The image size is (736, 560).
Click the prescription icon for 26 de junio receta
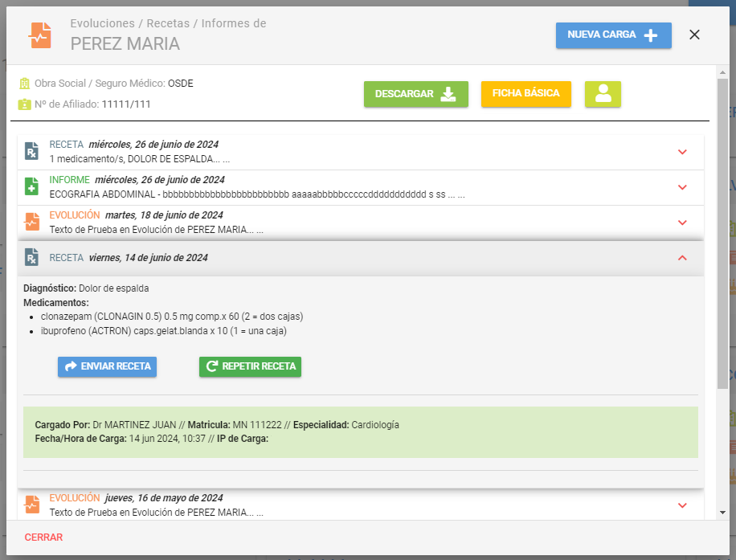click(31, 151)
